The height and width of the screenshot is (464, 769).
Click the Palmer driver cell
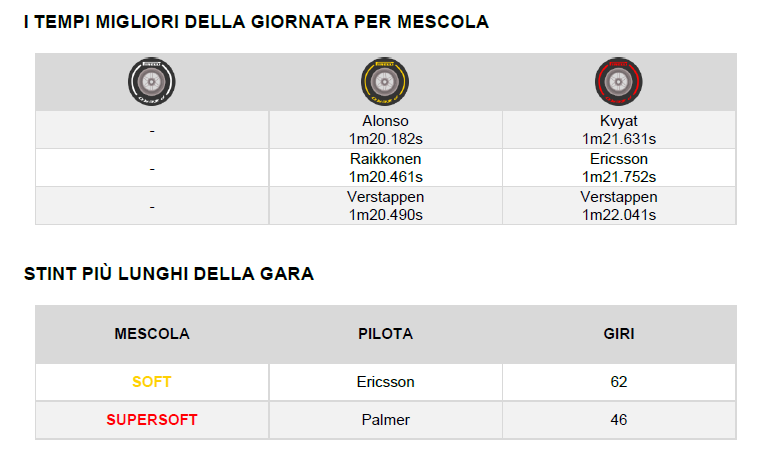tap(385, 420)
